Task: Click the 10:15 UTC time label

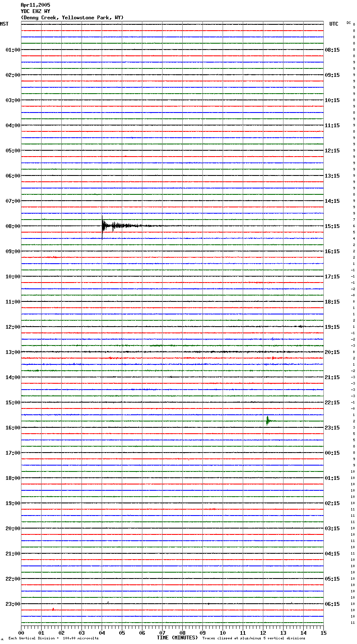Action: [332, 100]
